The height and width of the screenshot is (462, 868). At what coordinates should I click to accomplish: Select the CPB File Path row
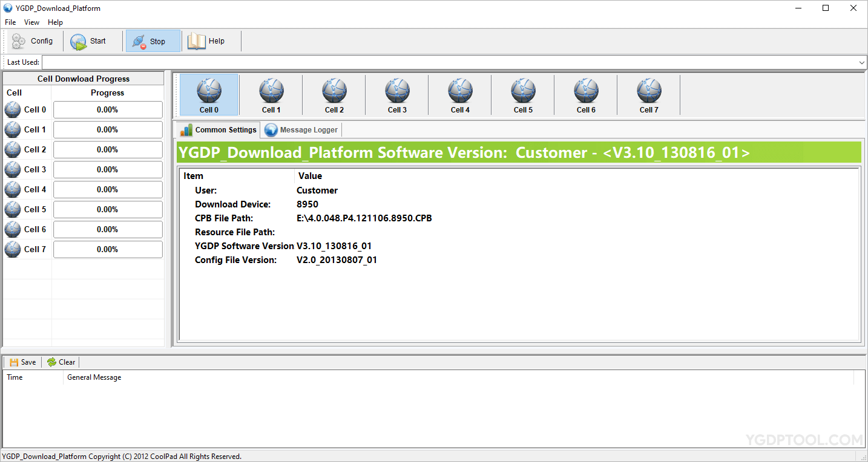(x=519, y=218)
